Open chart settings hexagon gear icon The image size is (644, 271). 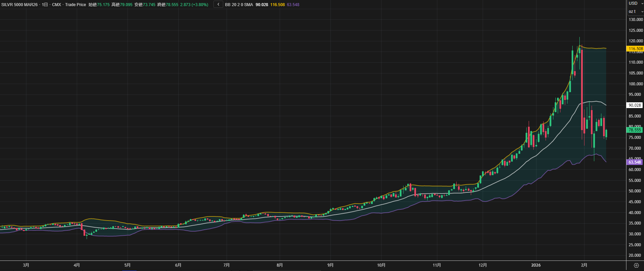coord(636,265)
